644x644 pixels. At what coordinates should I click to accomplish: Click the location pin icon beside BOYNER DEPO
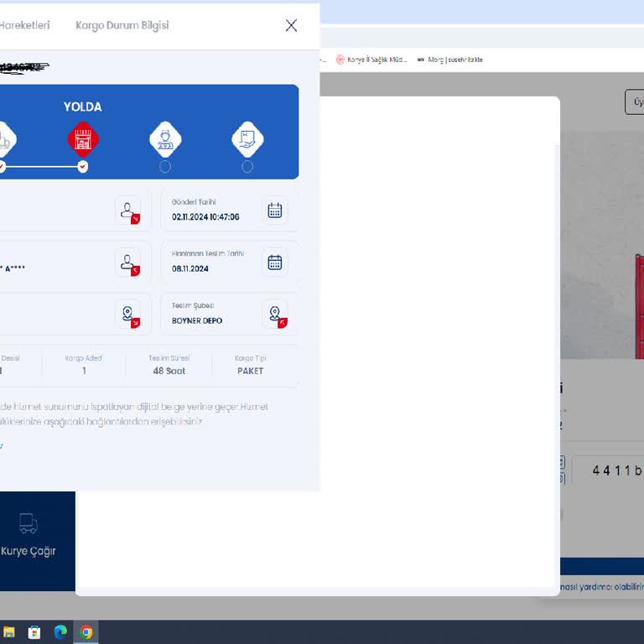tap(277, 315)
